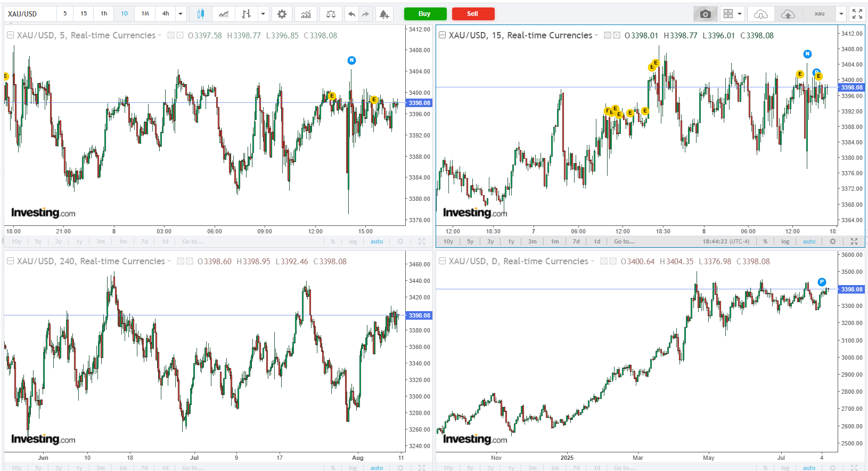Open format gear next to 240 chart title
Image resolution: width=868 pixels, height=471 pixels.
click(x=190, y=261)
